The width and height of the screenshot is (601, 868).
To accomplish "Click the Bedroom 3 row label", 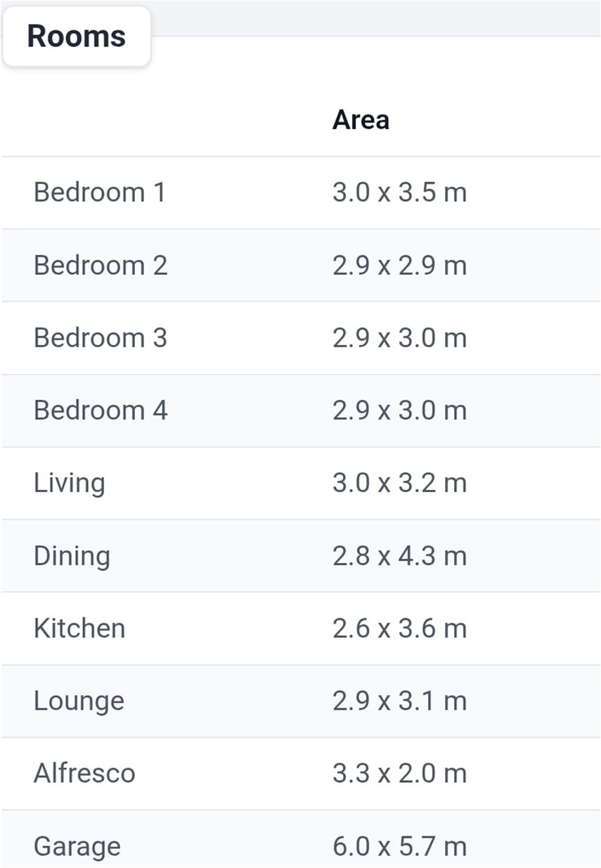I will [101, 338].
